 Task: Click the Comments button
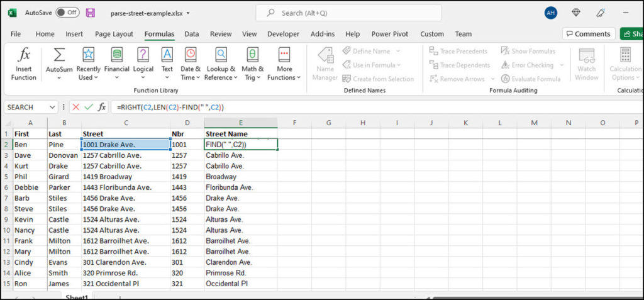click(587, 34)
